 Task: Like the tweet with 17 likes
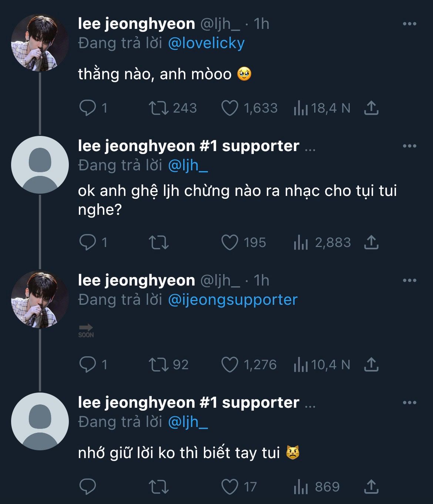pos(229,487)
